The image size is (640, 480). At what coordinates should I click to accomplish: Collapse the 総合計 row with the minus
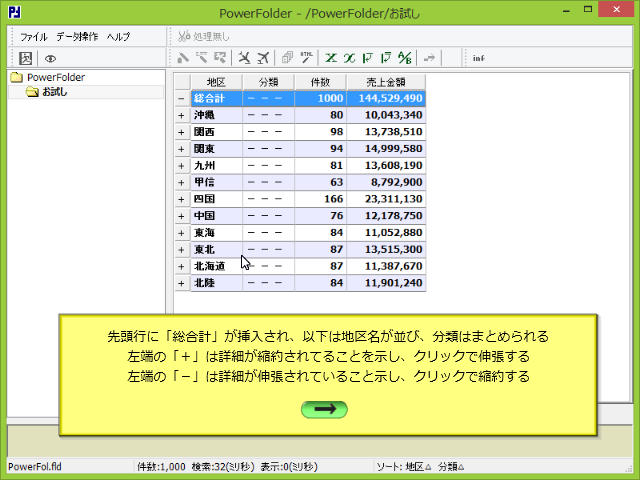[182, 98]
